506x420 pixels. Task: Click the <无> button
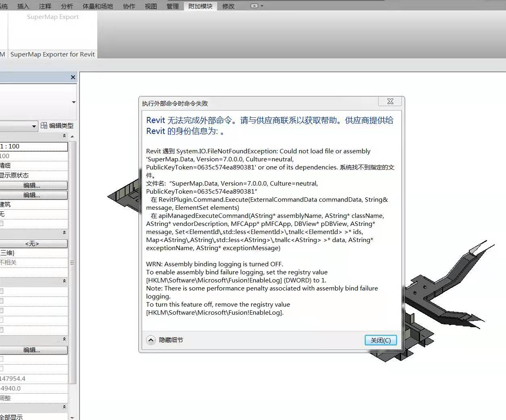[x=34, y=243]
